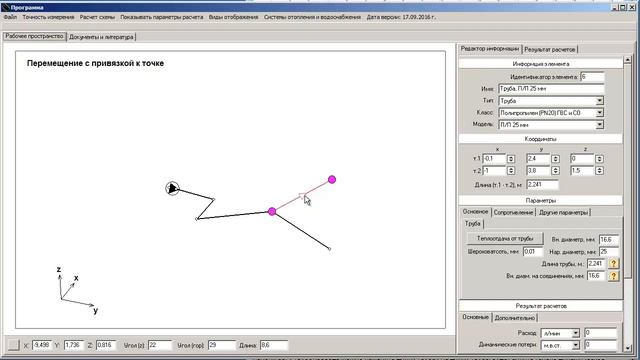
Task: Adjust the т.2 z coordinate stepper
Action: (x=599, y=171)
